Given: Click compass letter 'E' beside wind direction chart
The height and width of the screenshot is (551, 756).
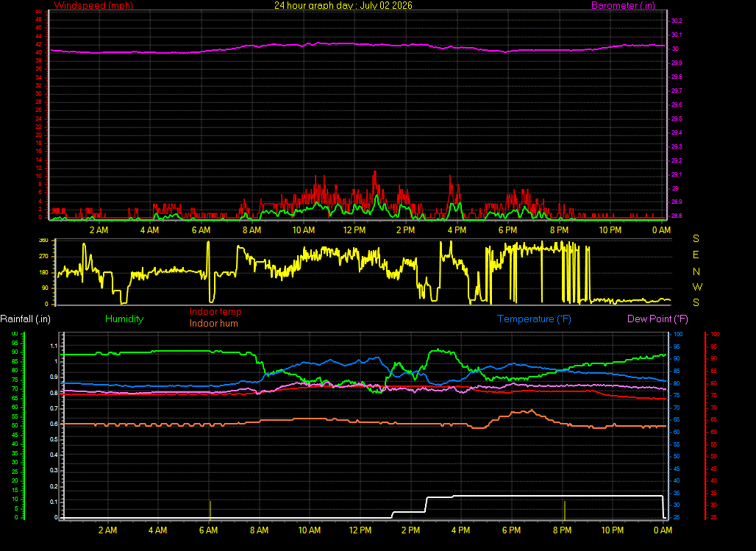Looking at the screenshot, I should point(696,255).
